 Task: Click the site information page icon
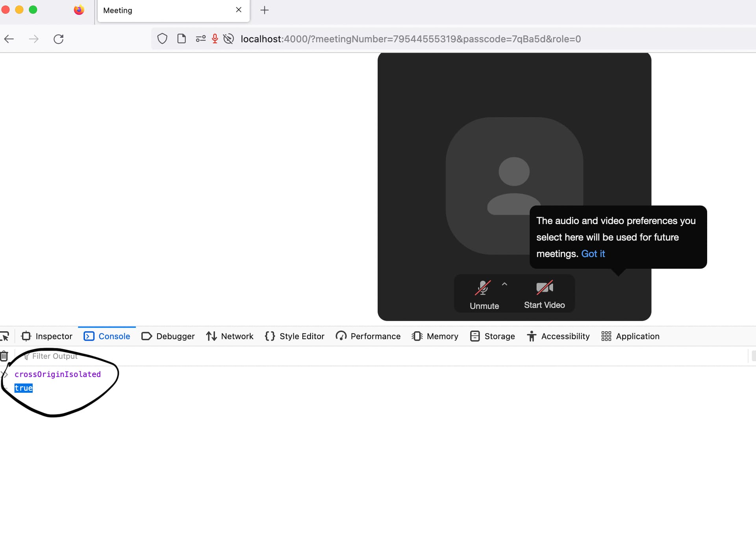pyautogui.click(x=182, y=39)
